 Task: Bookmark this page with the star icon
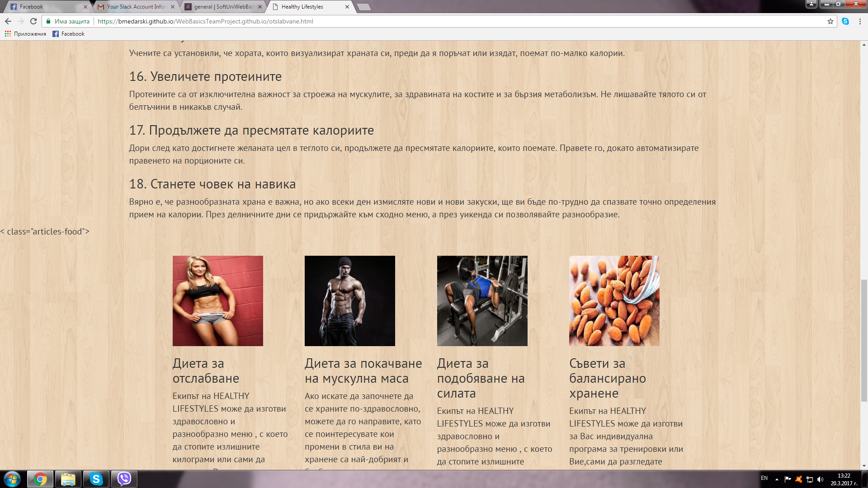coord(830,21)
